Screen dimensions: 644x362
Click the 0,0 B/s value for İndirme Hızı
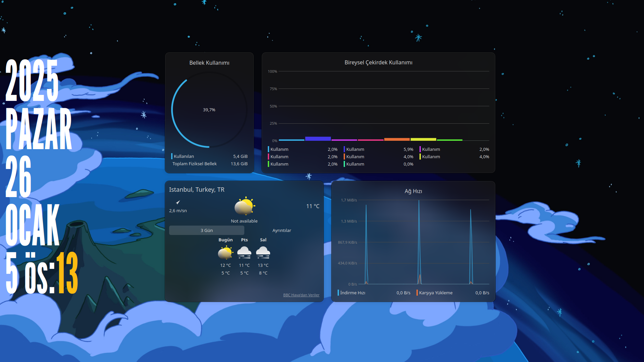pos(403,293)
